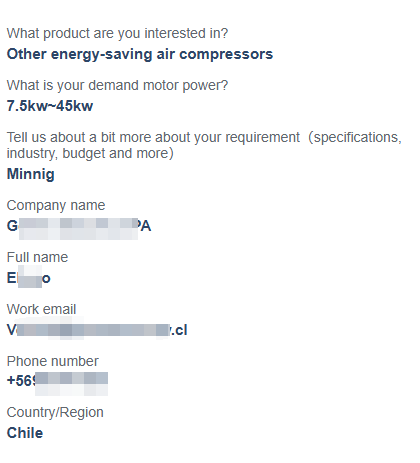Click the 'Tell us about a bit more' requirement question
Image resolution: width=420 pixels, height=463 pixels.
(204, 145)
